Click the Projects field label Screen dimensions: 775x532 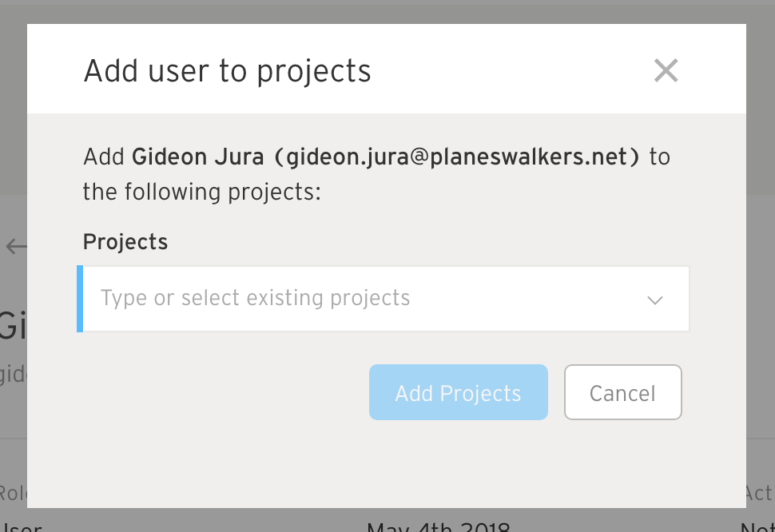pyautogui.click(x=125, y=242)
